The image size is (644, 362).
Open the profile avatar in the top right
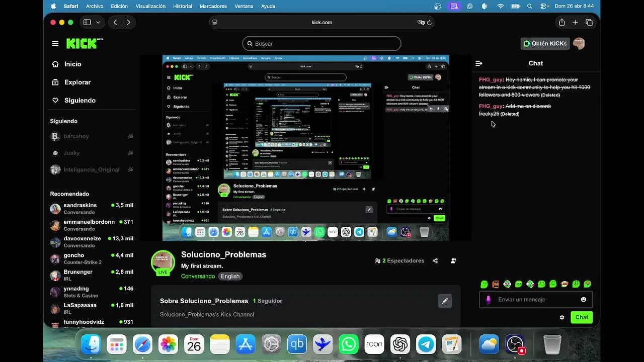click(x=579, y=44)
